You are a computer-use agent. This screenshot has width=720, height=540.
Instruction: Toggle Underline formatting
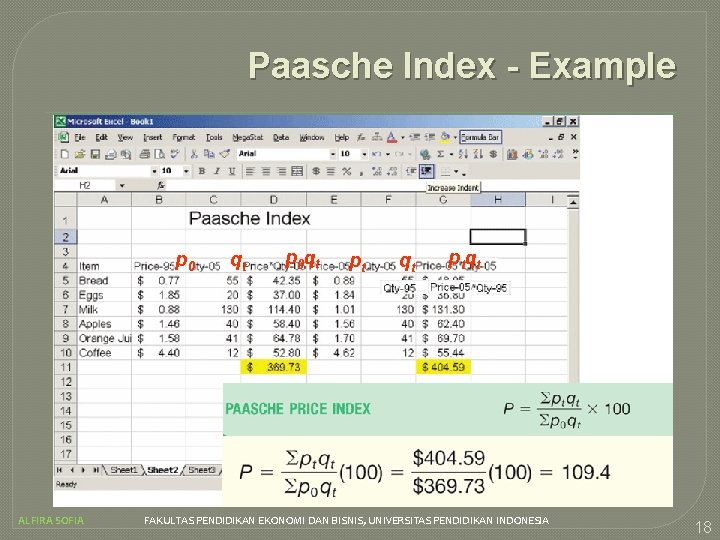[x=232, y=171]
